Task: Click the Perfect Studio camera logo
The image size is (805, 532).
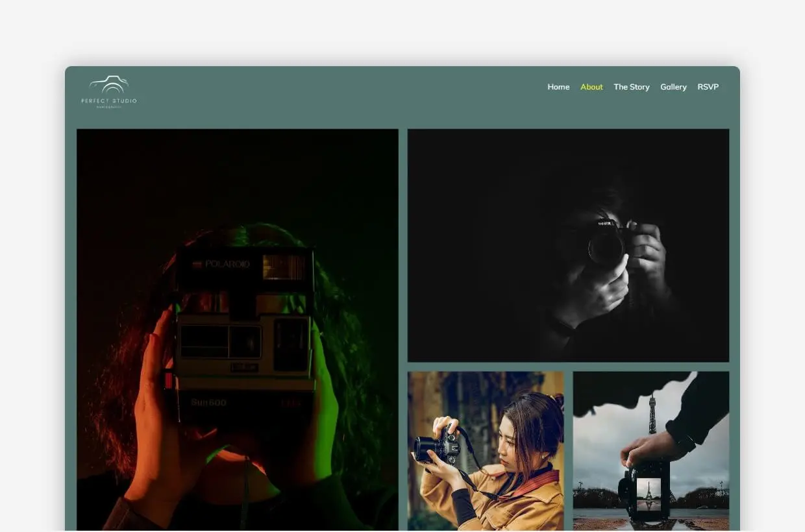Action: point(109,92)
